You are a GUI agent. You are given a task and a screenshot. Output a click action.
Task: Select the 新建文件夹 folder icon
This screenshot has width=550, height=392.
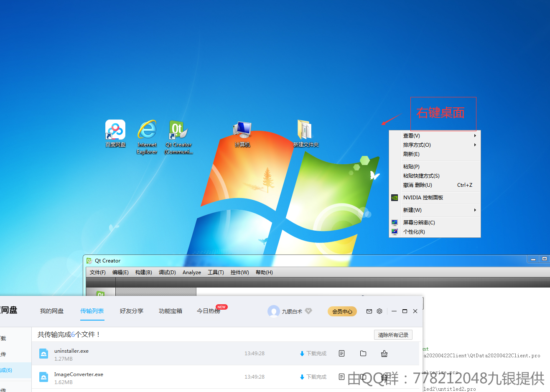pos(306,133)
